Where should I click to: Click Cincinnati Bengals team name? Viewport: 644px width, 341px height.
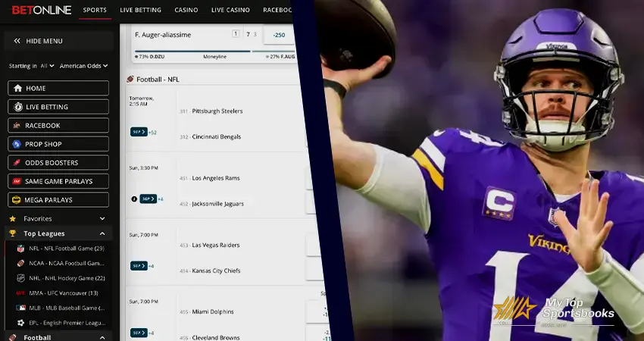(x=217, y=137)
